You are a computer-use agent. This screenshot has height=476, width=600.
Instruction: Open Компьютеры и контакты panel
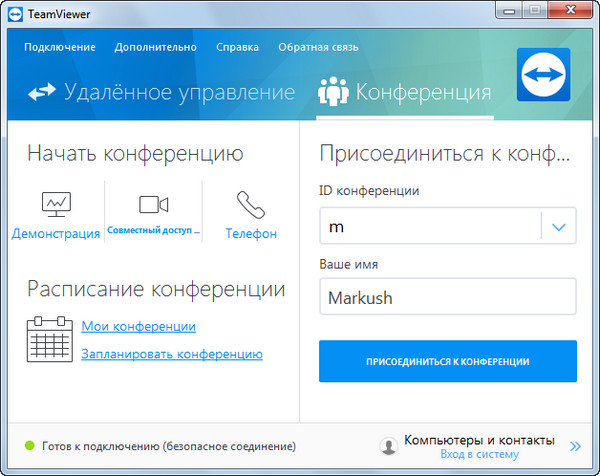479,440
